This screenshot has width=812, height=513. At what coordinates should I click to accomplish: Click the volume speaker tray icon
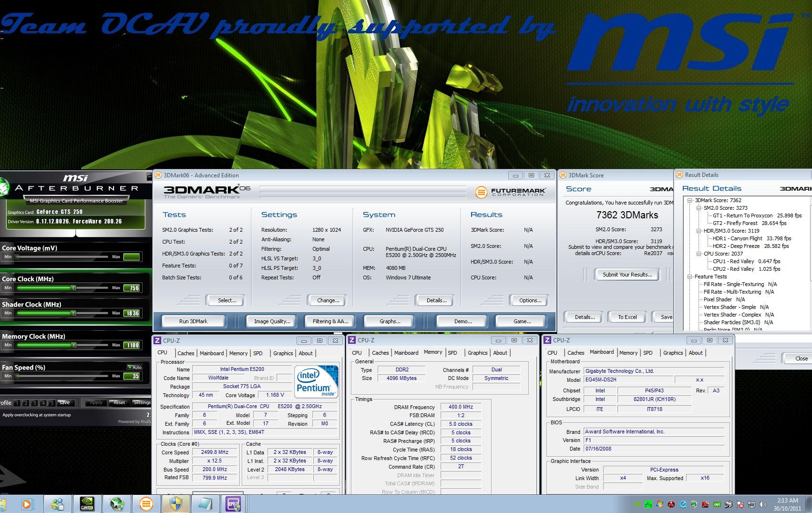click(x=762, y=504)
